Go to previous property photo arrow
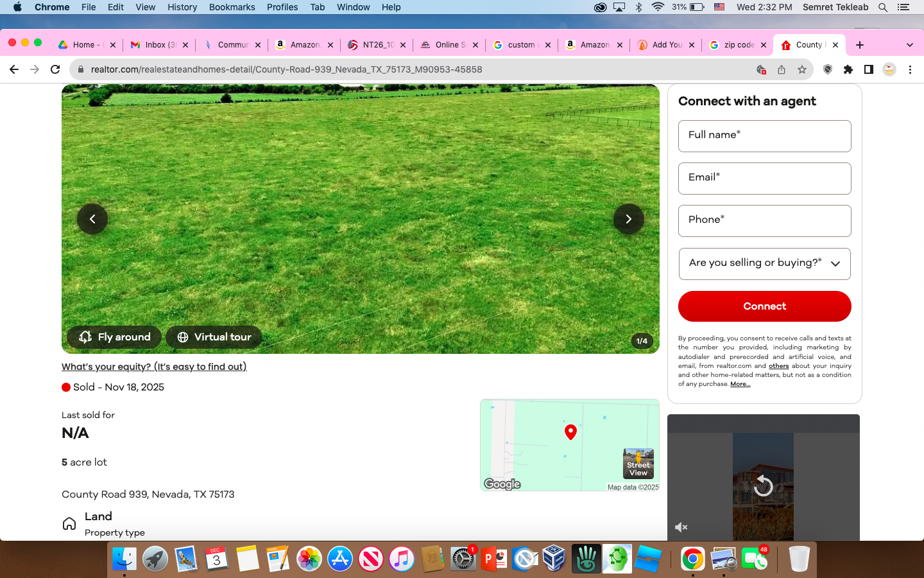924x578 pixels. click(92, 219)
